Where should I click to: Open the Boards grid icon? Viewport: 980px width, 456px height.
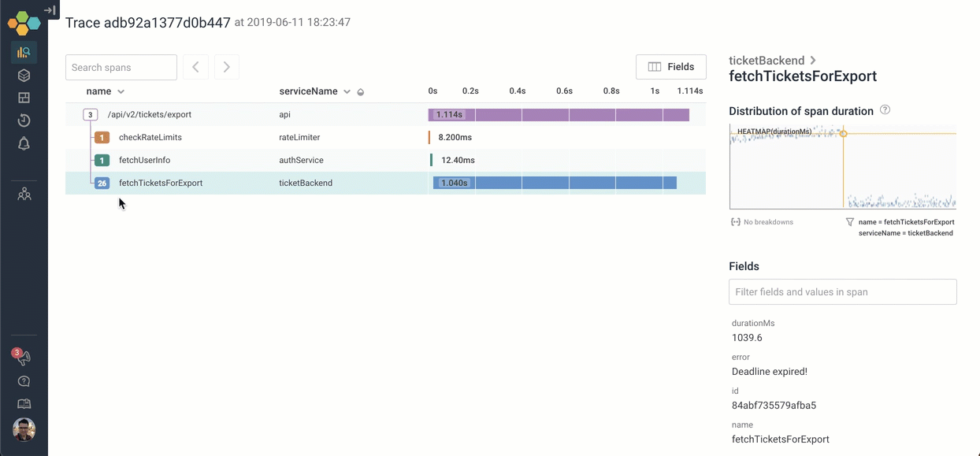coord(24,98)
